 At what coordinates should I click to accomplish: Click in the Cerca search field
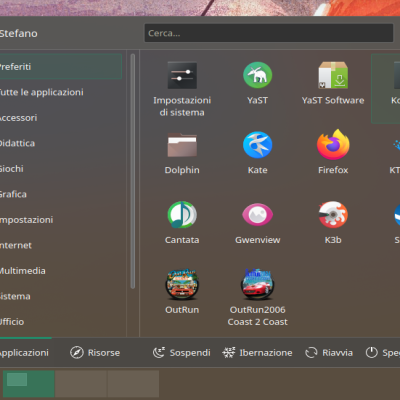(x=269, y=33)
